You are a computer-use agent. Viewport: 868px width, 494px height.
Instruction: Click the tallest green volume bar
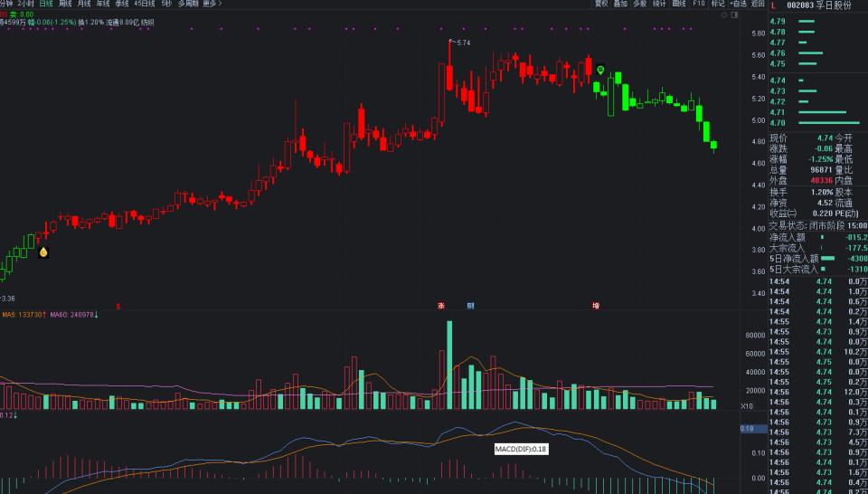click(x=449, y=365)
